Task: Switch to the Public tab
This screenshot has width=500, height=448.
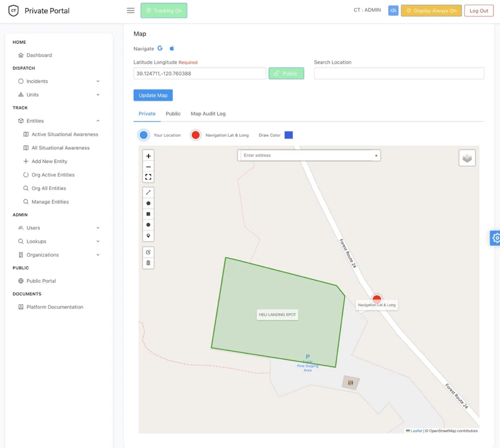Action: coord(173,114)
